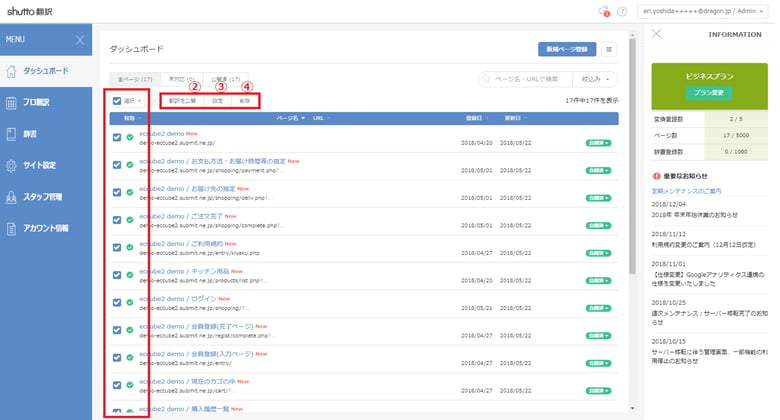Viewport: 780px width, 420px height.
Task: Uncheck checkbox for ecube2 demo / ご利用規約 row
Action: click(x=117, y=247)
